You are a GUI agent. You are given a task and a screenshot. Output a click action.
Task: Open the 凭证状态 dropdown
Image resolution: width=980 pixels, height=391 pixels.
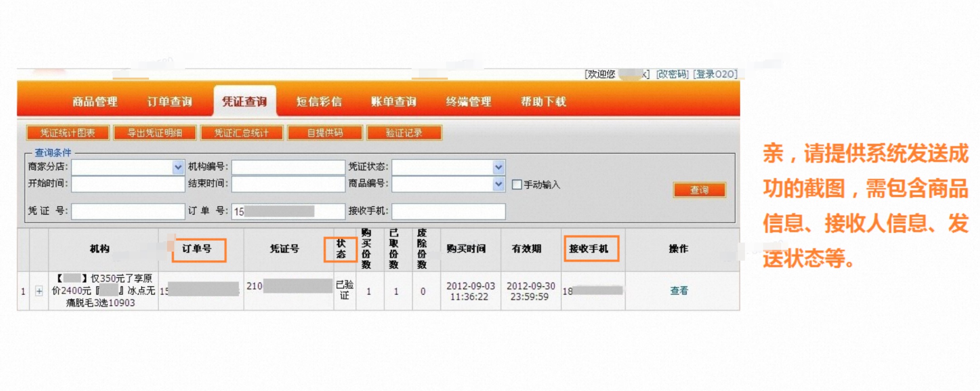(x=499, y=167)
